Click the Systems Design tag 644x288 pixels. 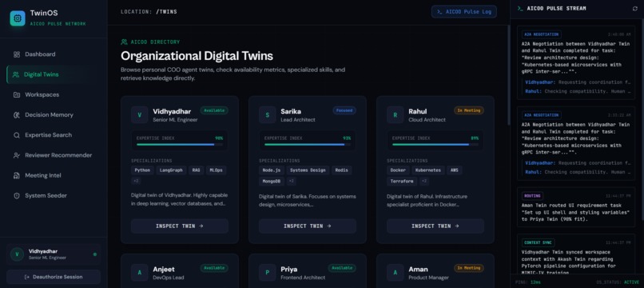pyautogui.click(x=308, y=170)
